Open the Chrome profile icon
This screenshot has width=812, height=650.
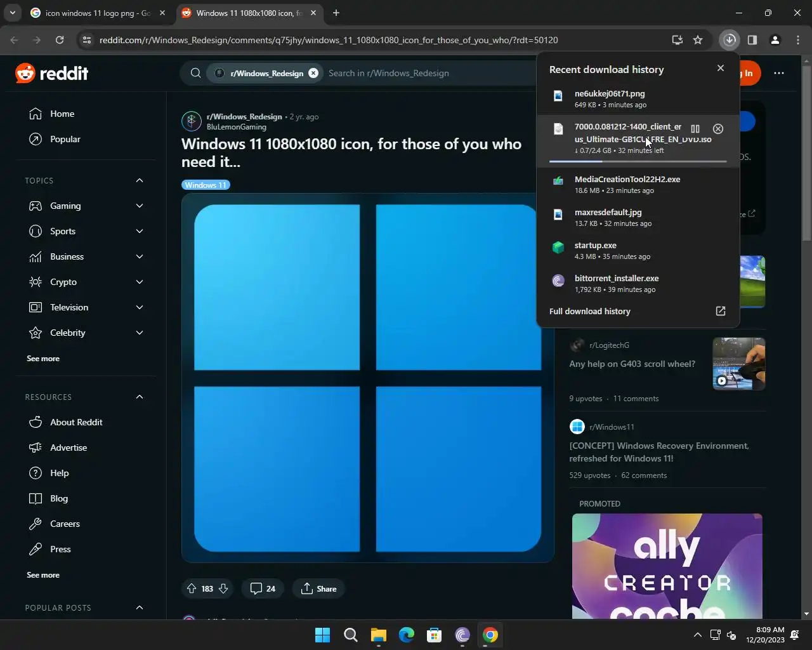[x=775, y=40]
